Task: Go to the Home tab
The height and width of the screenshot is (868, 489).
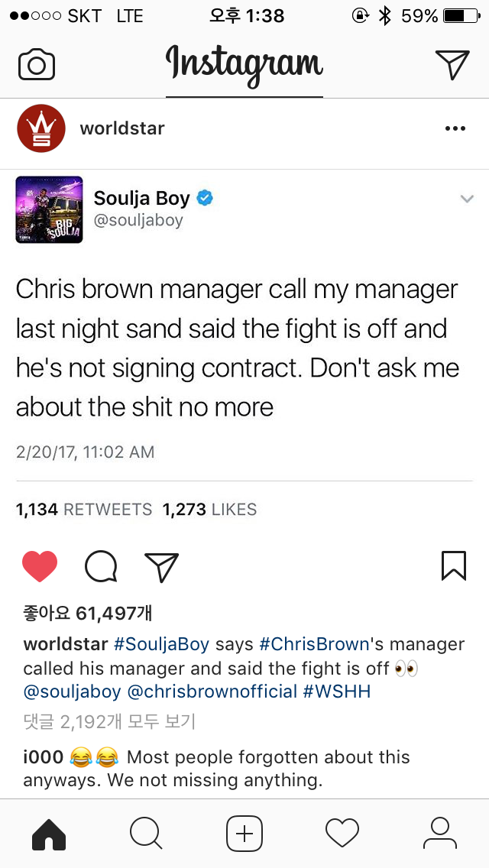Action: [49, 834]
